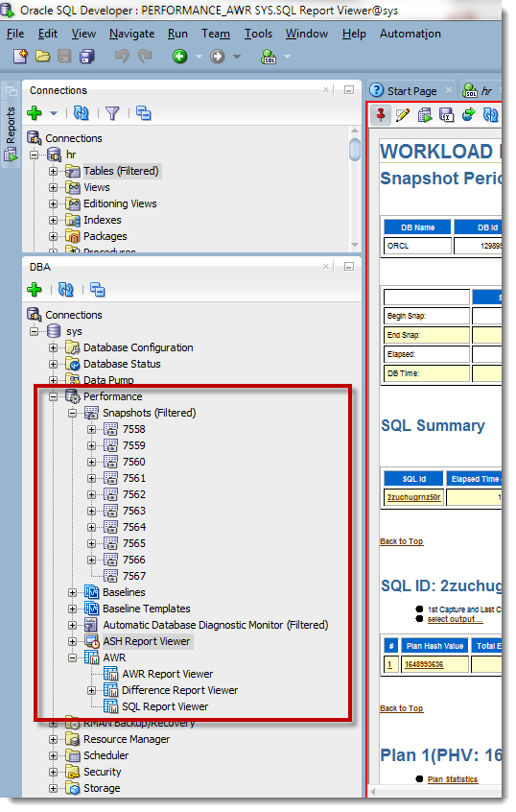Image resolution: width=516 pixels, height=812 pixels.
Task: Click the select output link
Action: [455, 619]
